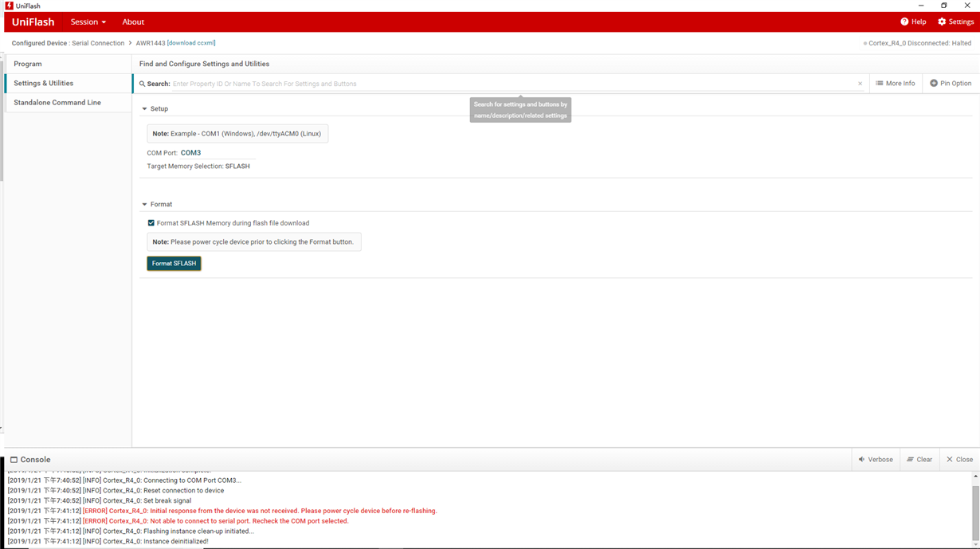
Task: Open the Standalone Command Line tab
Action: [68, 102]
